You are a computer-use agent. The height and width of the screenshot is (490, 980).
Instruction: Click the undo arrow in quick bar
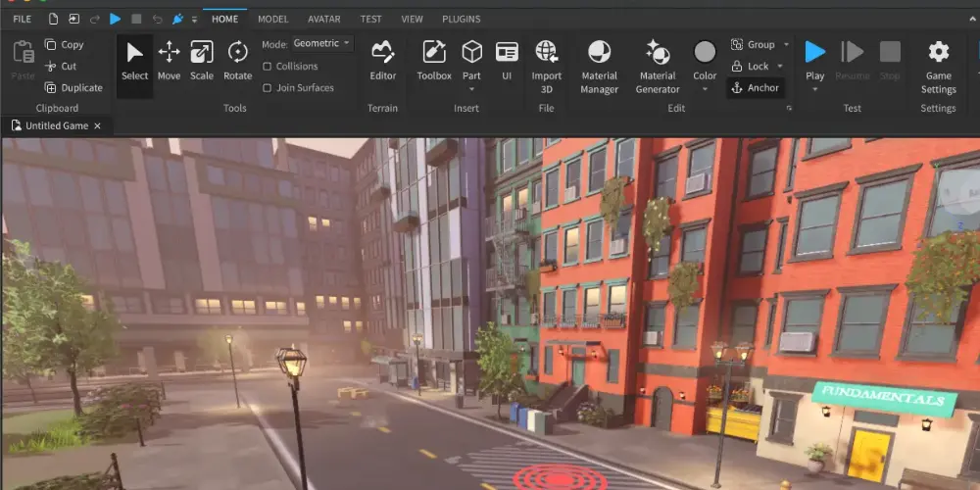click(157, 19)
